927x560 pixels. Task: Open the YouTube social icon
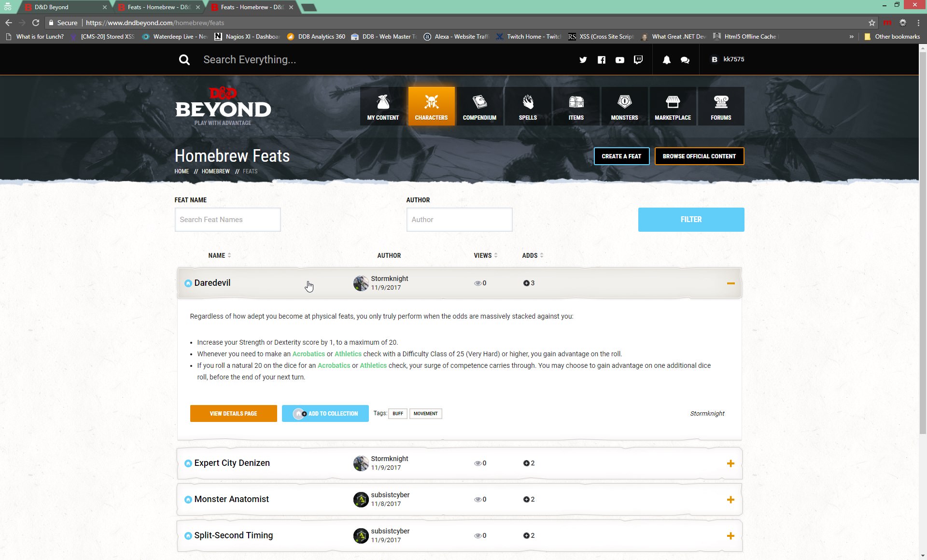coord(620,60)
